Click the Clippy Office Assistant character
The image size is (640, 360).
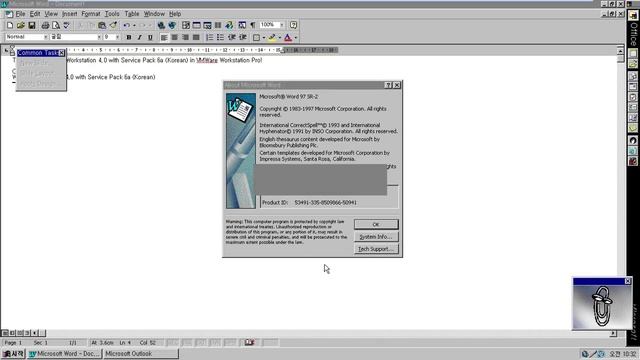click(602, 307)
